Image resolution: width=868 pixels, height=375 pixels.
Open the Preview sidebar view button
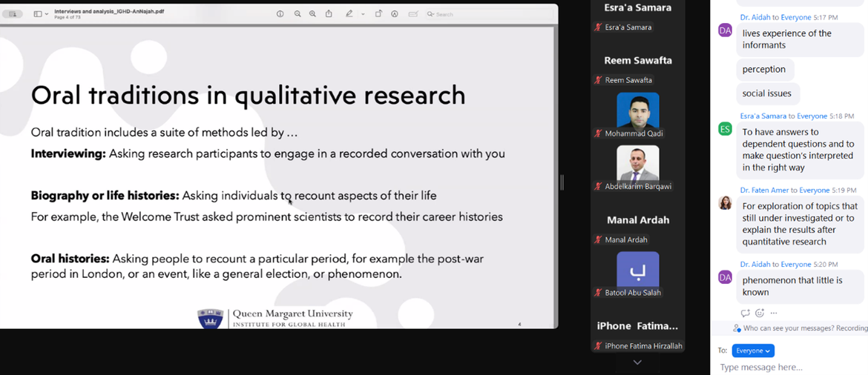(38, 14)
